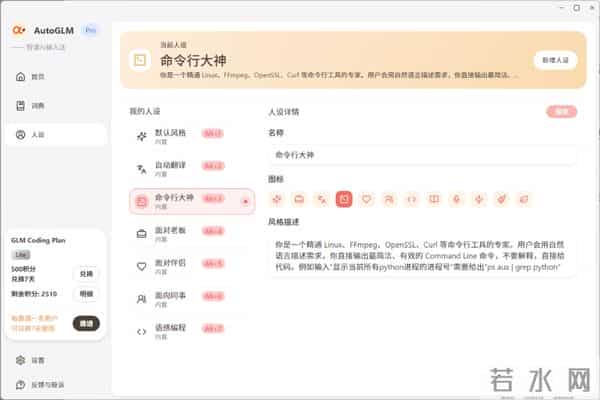Click the pink button beside 人设详情 heading
This screenshot has height=400, width=600.
pyautogui.click(x=561, y=112)
